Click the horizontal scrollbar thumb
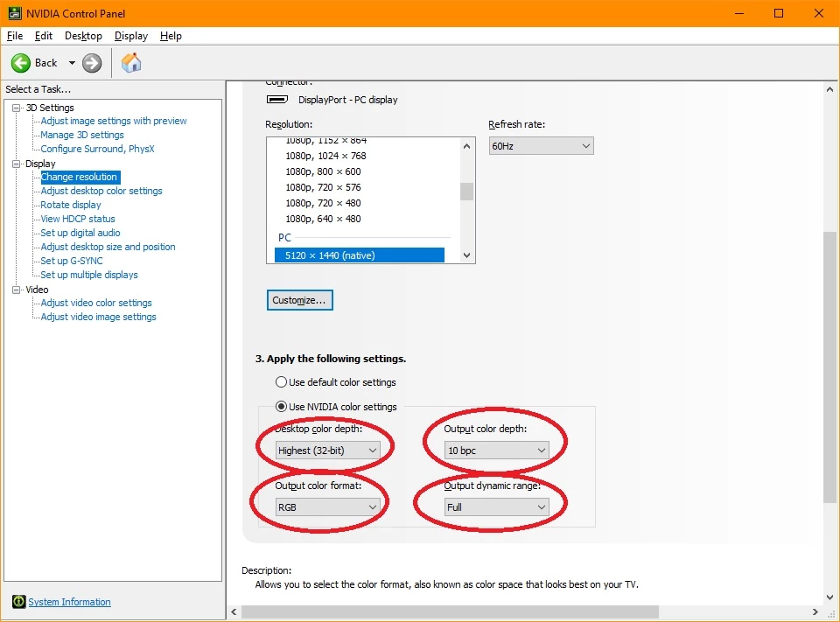The image size is (840, 622). (450, 612)
